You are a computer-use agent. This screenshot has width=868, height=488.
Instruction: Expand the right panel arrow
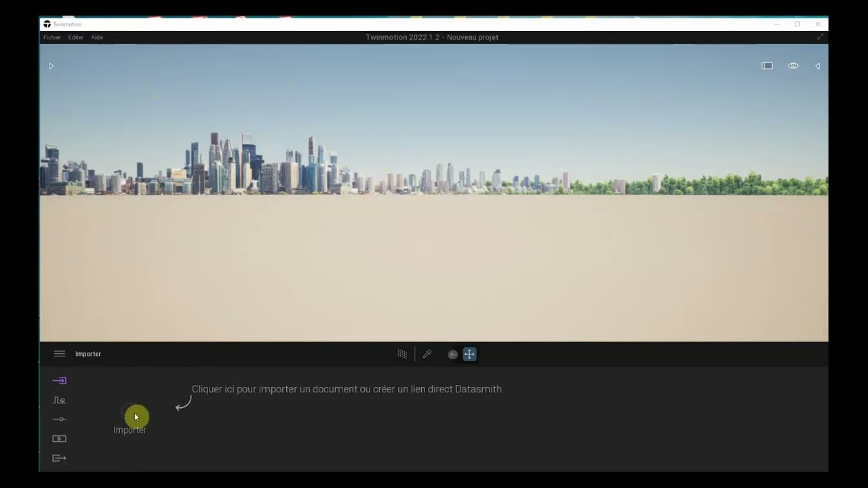[x=817, y=66]
